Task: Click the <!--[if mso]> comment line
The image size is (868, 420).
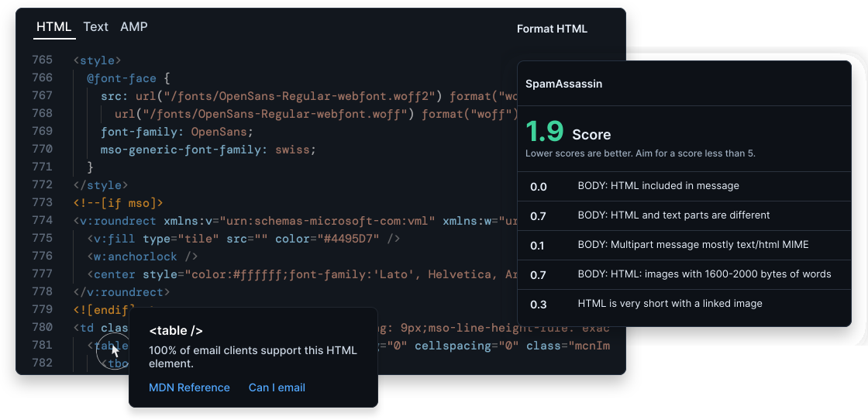Action: pyautogui.click(x=118, y=203)
